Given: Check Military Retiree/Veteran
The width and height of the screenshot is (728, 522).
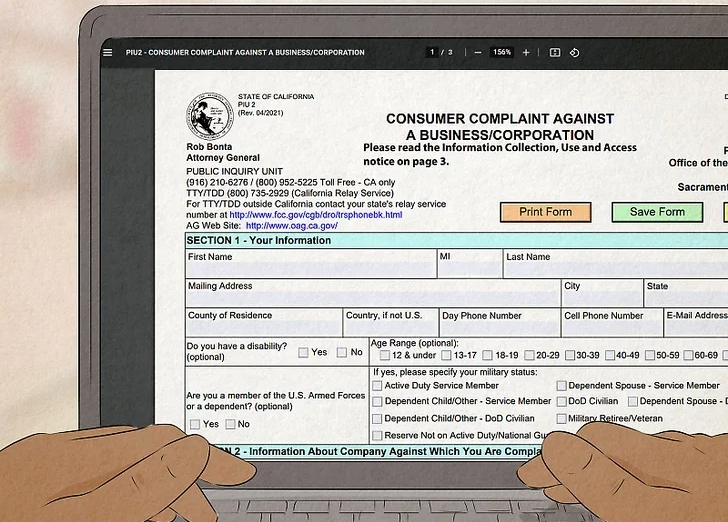Looking at the screenshot, I should [561, 419].
